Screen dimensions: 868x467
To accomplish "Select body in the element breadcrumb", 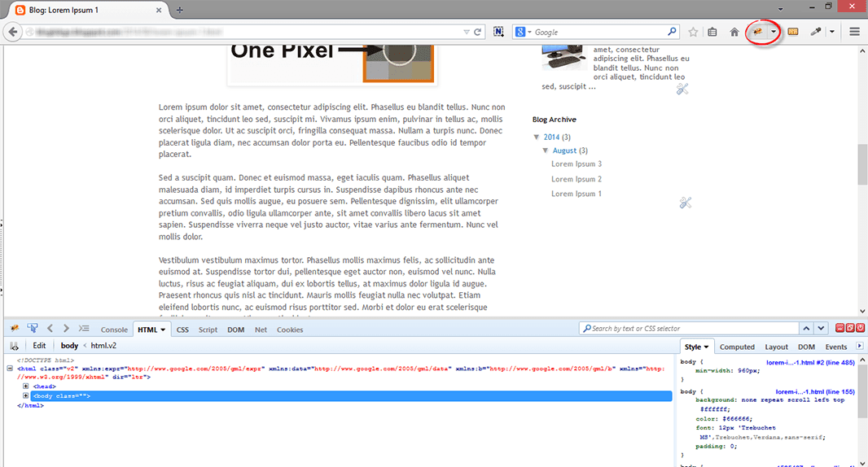I will click(x=69, y=346).
